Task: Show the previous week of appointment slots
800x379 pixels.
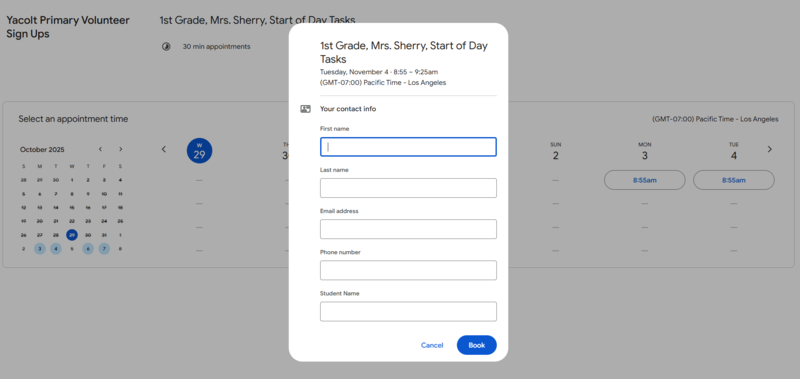Action: click(164, 149)
